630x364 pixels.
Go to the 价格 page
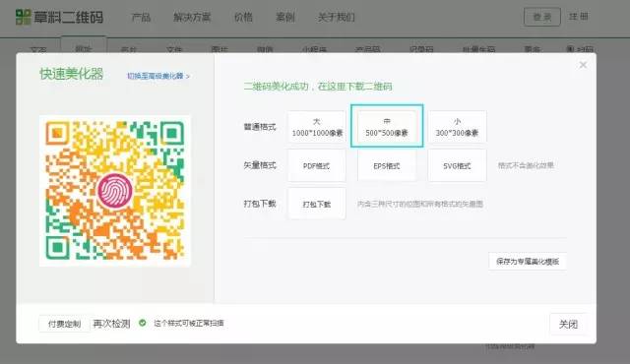pyautogui.click(x=243, y=18)
